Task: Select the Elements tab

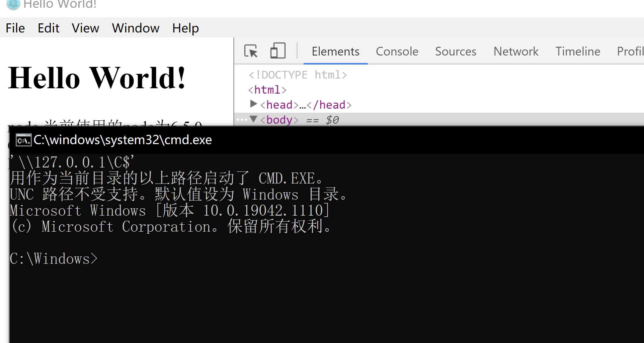Action: coord(335,51)
